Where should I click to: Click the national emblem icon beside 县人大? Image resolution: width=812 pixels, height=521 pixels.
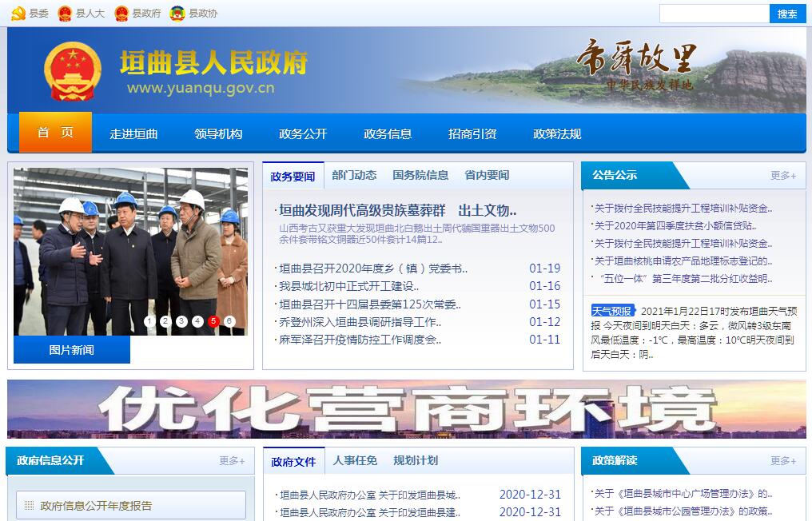pyautogui.click(x=66, y=14)
